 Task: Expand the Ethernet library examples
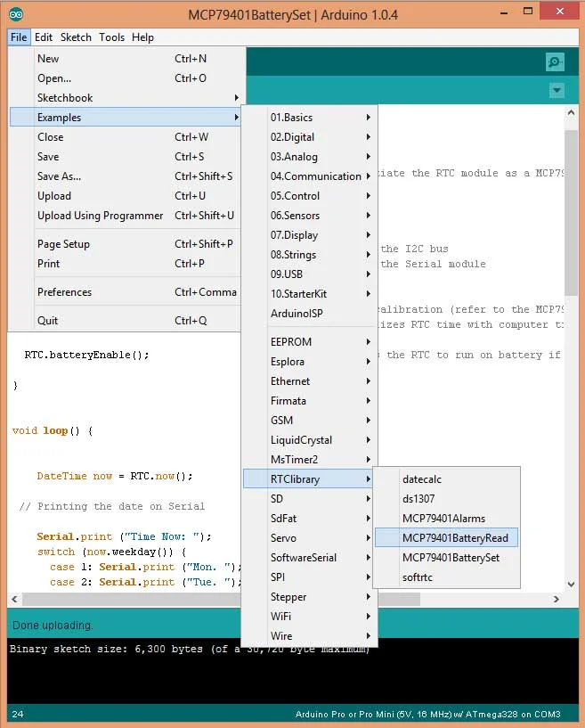pos(310,380)
